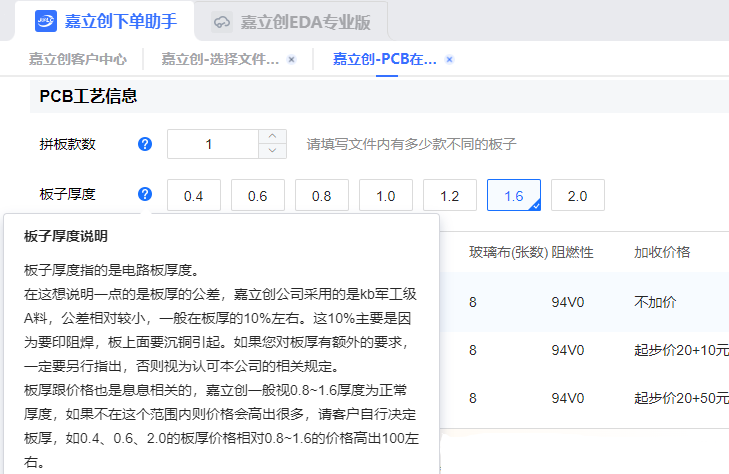Select board thickness 1.6

(x=514, y=195)
